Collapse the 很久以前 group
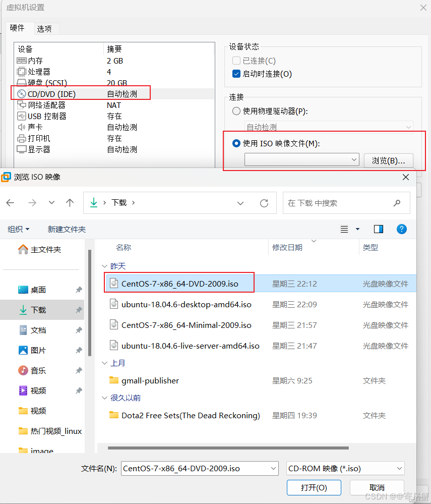The image size is (431, 504). click(x=104, y=398)
